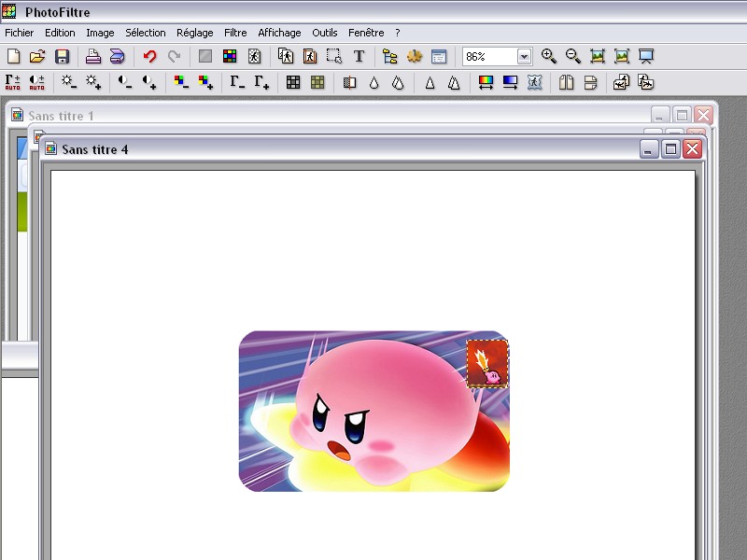Open the Sélection menu
The height and width of the screenshot is (560, 747).
[x=146, y=33]
